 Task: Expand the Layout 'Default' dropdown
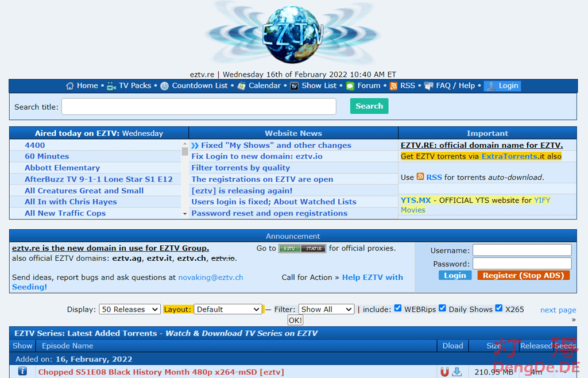(x=228, y=309)
